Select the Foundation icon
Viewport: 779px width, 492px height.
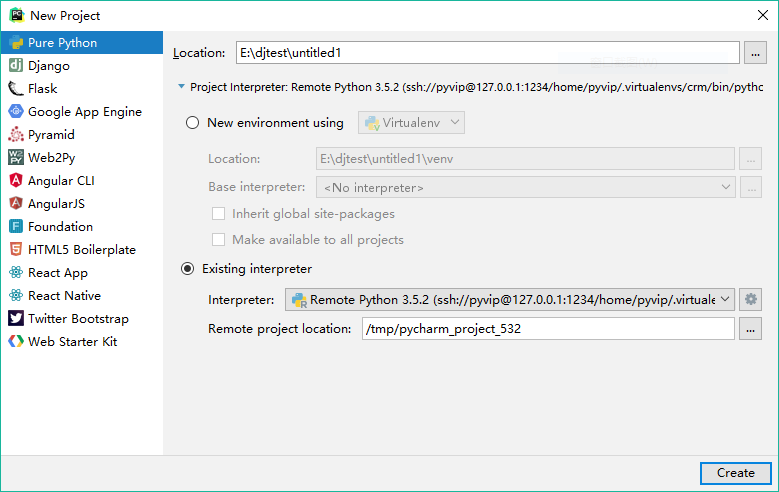coord(16,226)
